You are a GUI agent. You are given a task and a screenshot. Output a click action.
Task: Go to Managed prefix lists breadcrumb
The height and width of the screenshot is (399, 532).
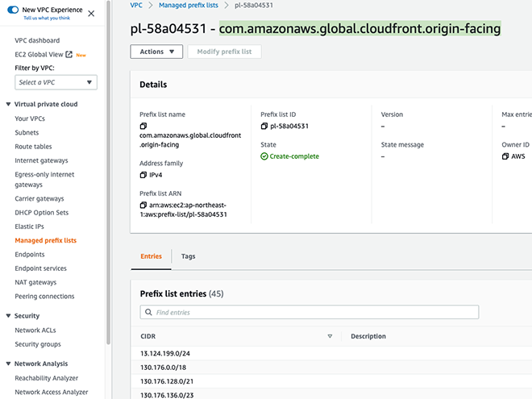pyautogui.click(x=189, y=5)
